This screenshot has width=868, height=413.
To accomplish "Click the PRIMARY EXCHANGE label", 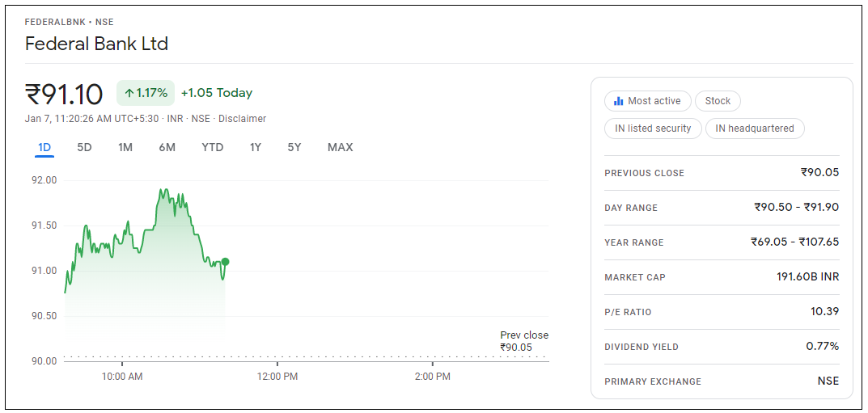I will [653, 382].
